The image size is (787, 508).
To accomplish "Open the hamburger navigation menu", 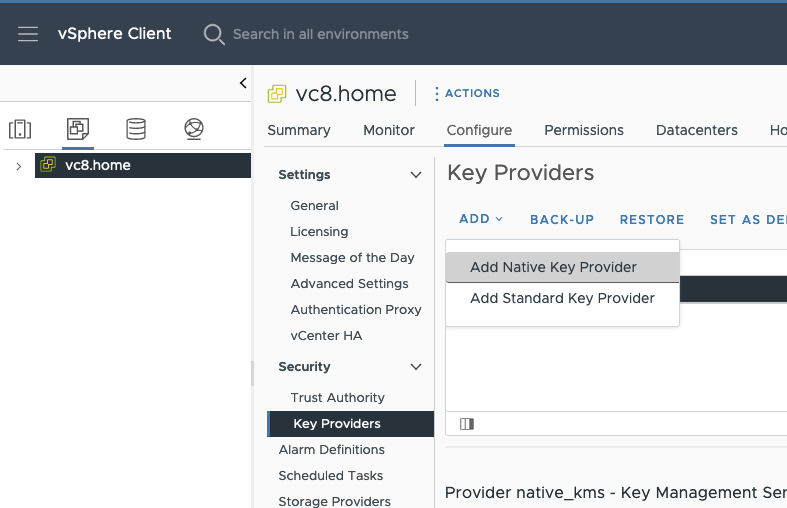I will coord(28,34).
